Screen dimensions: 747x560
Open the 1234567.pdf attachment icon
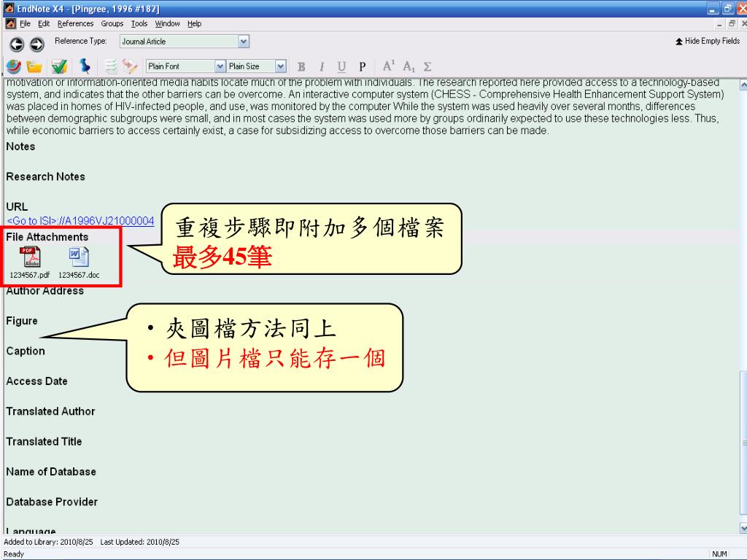pos(29,257)
